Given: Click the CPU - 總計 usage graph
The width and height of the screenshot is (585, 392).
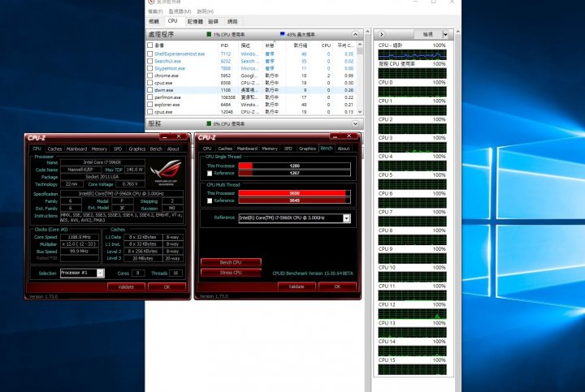Looking at the screenshot, I should (x=412, y=54).
